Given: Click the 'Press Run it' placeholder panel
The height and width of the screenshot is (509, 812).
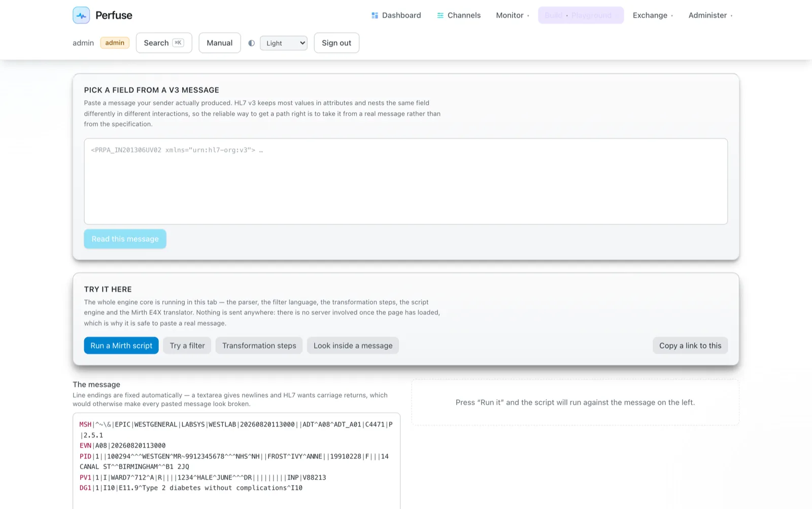Looking at the screenshot, I should pos(575,402).
